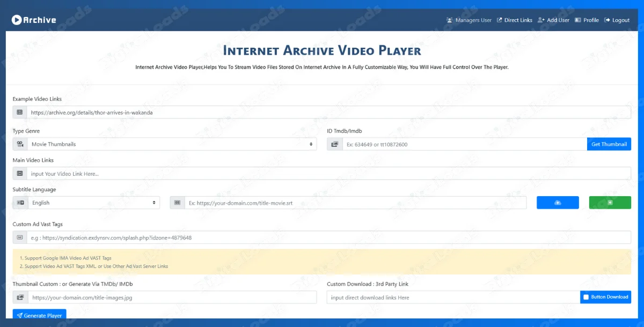
Task: Open the Profile menu item
Action: point(587,20)
